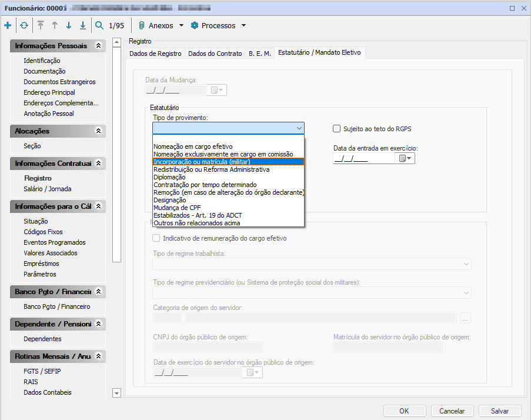Open Documentos Estrangeiros in sidebar
531x420 pixels.
tap(59, 82)
